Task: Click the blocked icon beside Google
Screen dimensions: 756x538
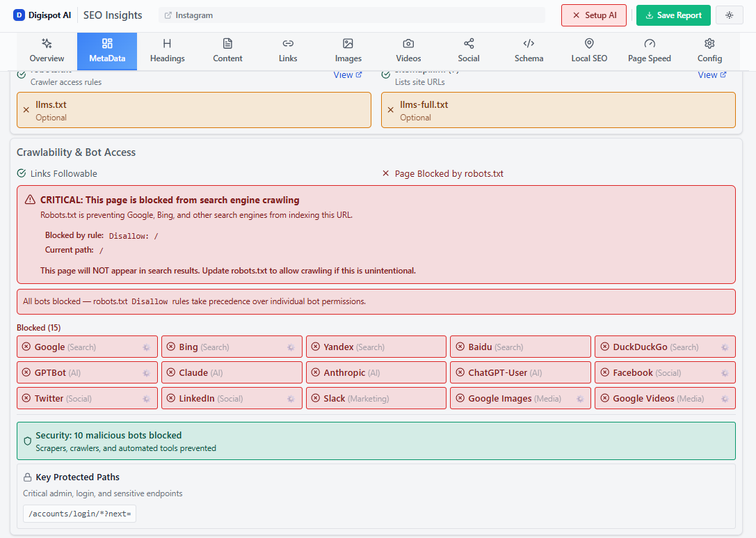Action: pos(26,347)
